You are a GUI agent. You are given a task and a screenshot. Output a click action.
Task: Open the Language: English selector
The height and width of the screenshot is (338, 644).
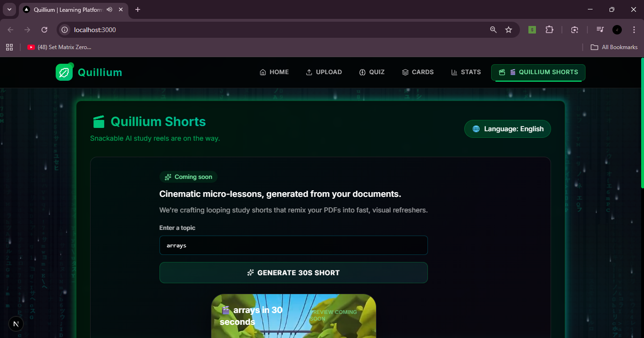point(508,129)
